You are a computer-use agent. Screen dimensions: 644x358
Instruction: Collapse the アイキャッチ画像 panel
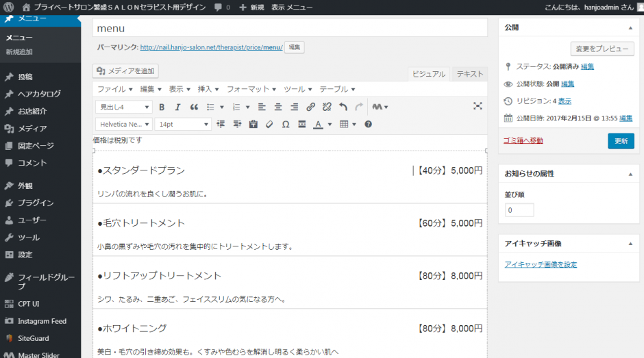[x=630, y=243]
